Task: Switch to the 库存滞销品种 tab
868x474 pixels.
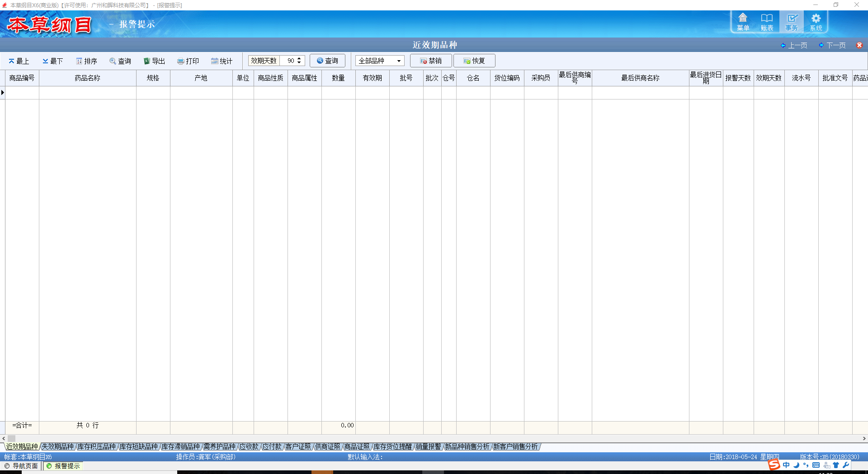Action: coord(181,447)
